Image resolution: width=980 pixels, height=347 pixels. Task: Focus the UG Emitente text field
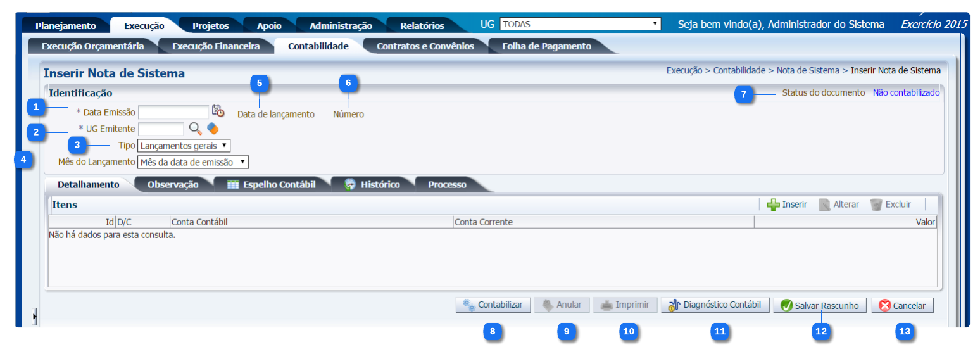160,129
